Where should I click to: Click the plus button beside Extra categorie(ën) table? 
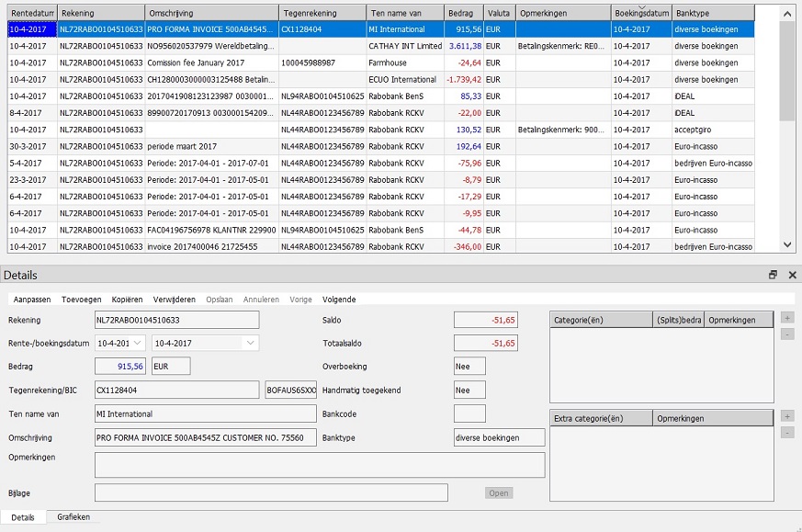(787, 416)
